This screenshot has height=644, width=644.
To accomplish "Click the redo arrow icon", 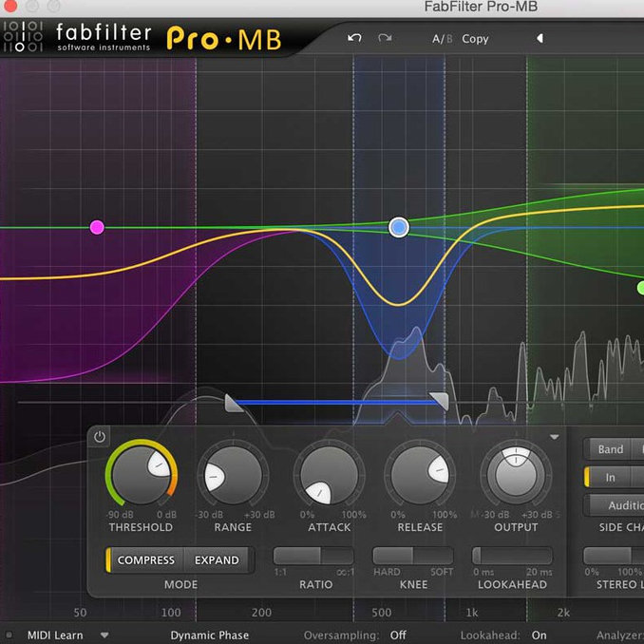I will 385,38.
